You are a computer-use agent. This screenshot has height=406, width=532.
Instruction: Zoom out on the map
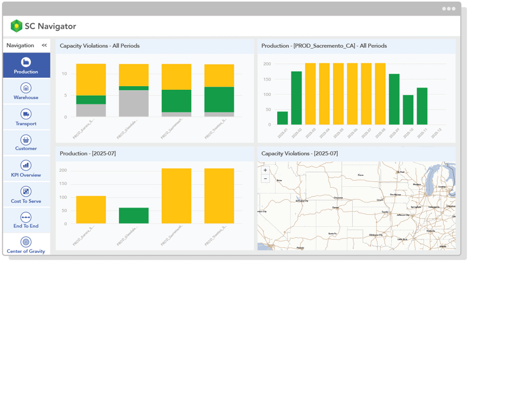pyautogui.click(x=265, y=179)
